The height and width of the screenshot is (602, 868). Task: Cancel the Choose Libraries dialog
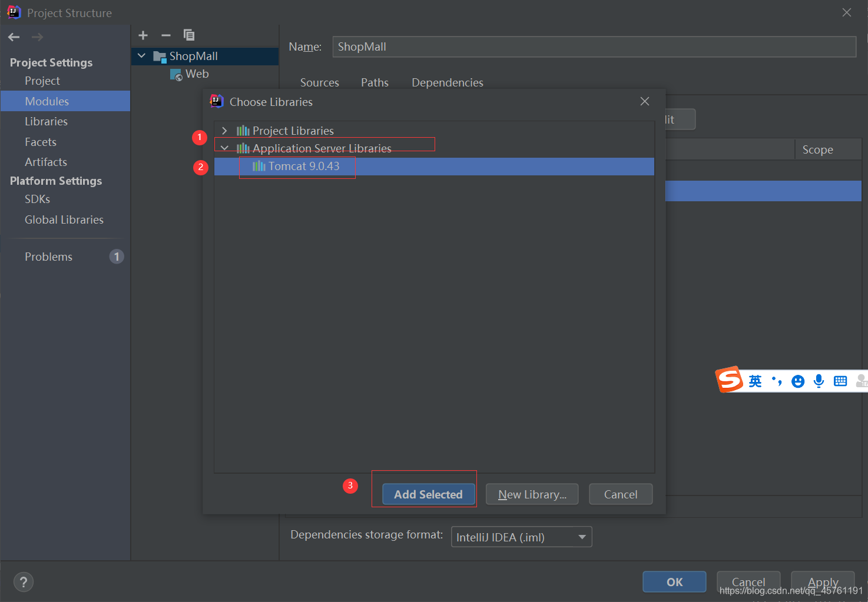pyautogui.click(x=621, y=494)
